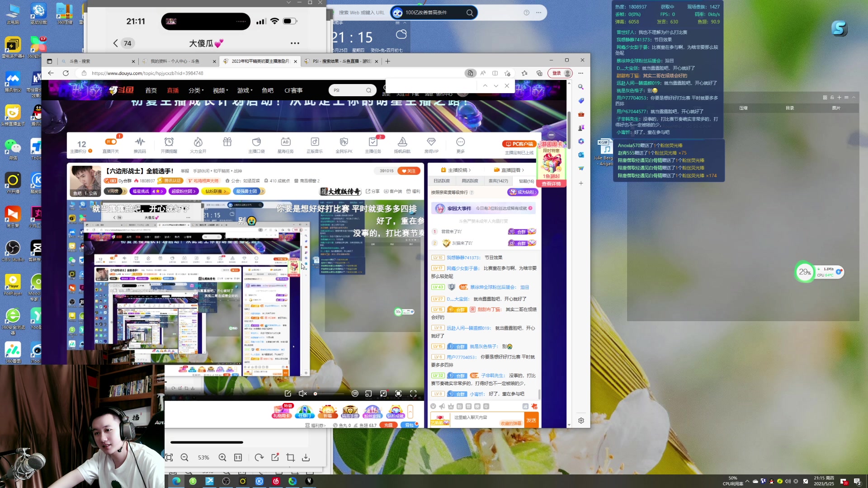Mute the video player volume icon

coord(303,394)
